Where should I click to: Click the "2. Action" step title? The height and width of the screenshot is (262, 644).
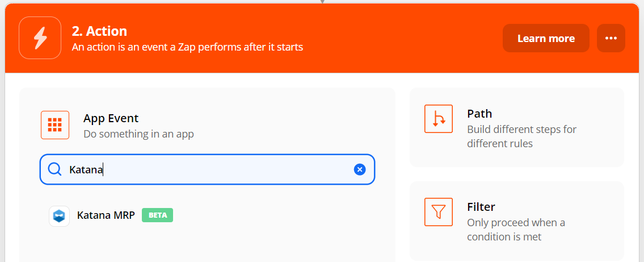(x=99, y=31)
